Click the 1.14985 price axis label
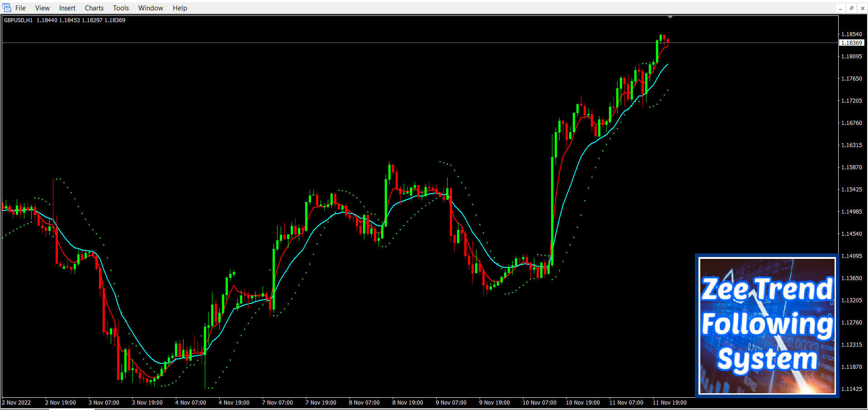This screenshot has width=868, height=410. coord(851,212)
